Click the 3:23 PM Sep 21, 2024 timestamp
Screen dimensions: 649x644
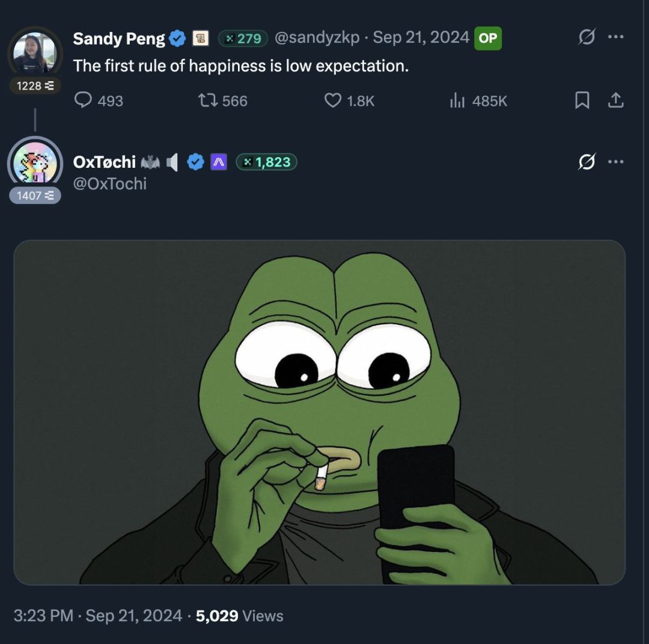(97, 616)
